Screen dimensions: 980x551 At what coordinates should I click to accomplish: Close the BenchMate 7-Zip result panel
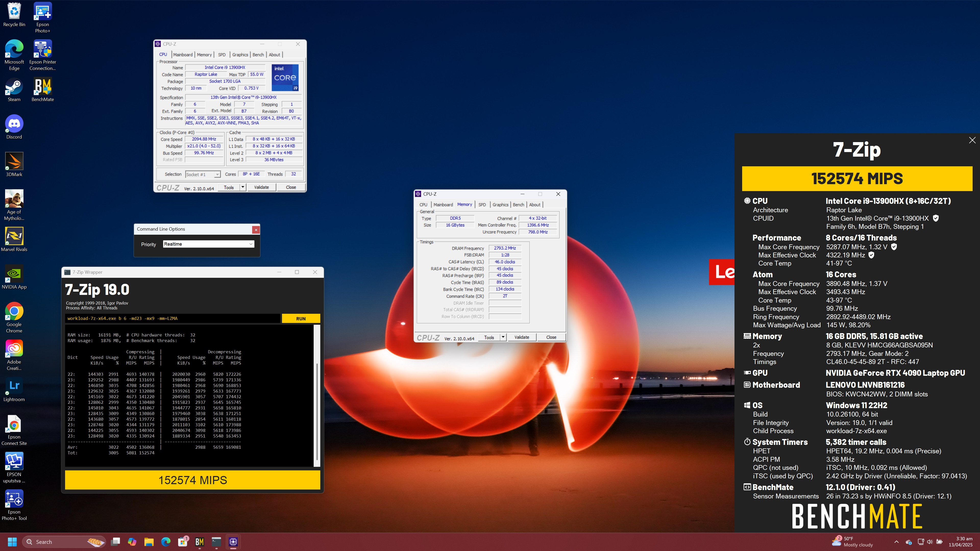pyautogui.click(x=972, y=140)
